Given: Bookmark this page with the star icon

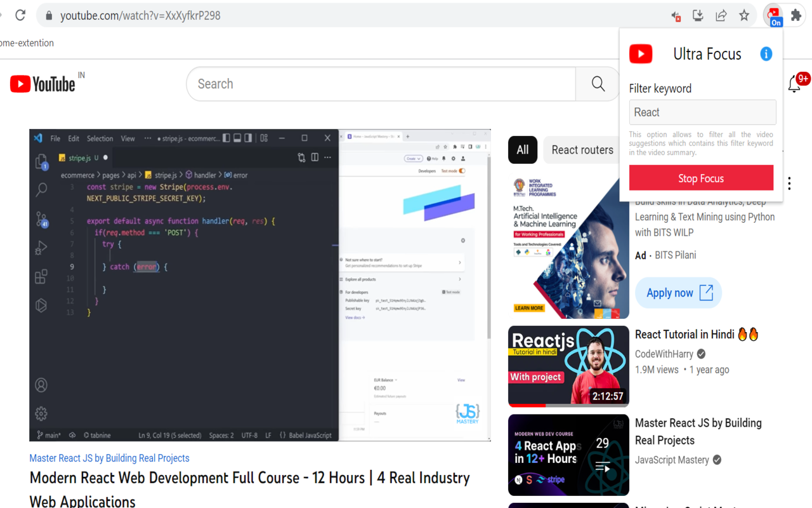Looking at the screenshot, I should pos(744,15).
